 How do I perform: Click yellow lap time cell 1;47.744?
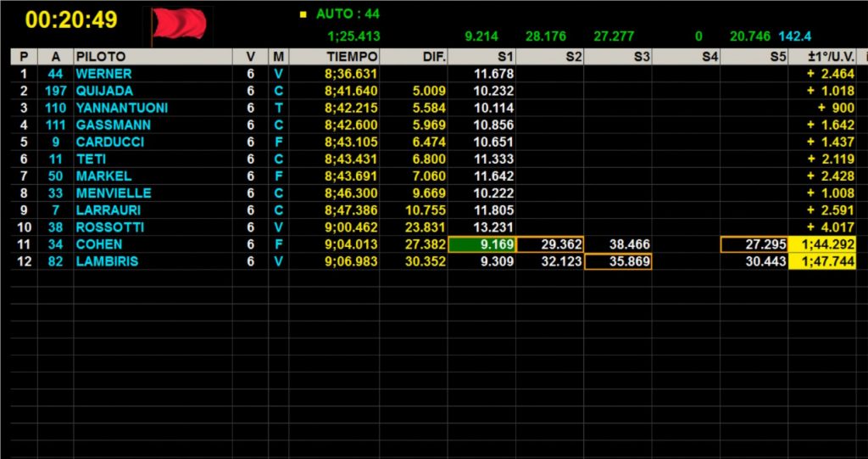(822, 261)
